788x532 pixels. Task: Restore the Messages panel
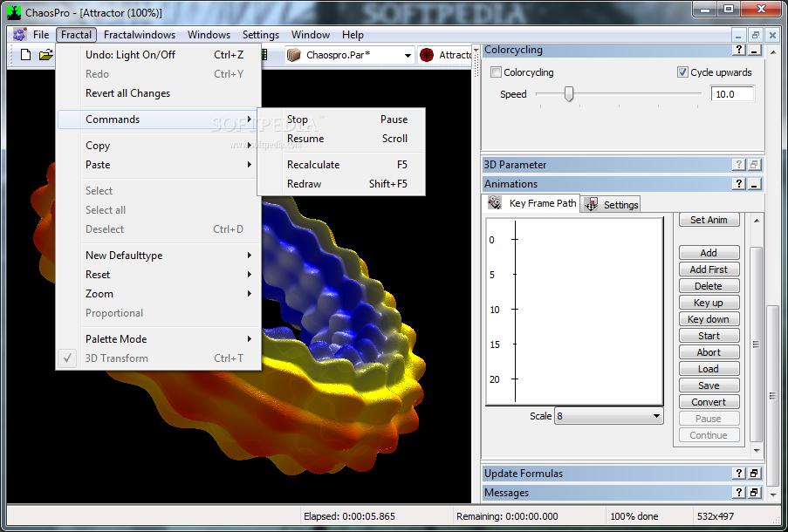click(754, 492)
